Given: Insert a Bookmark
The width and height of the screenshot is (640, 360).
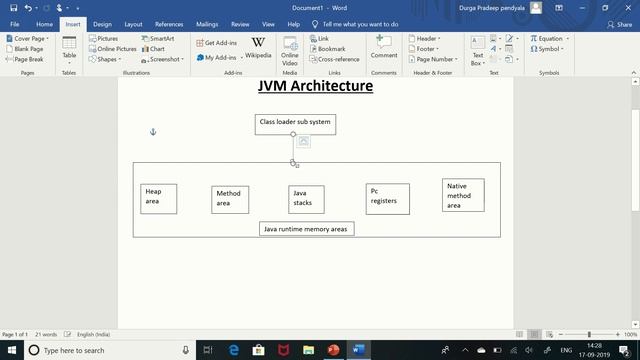Looking at the screenshot, I should pos(327,49).
